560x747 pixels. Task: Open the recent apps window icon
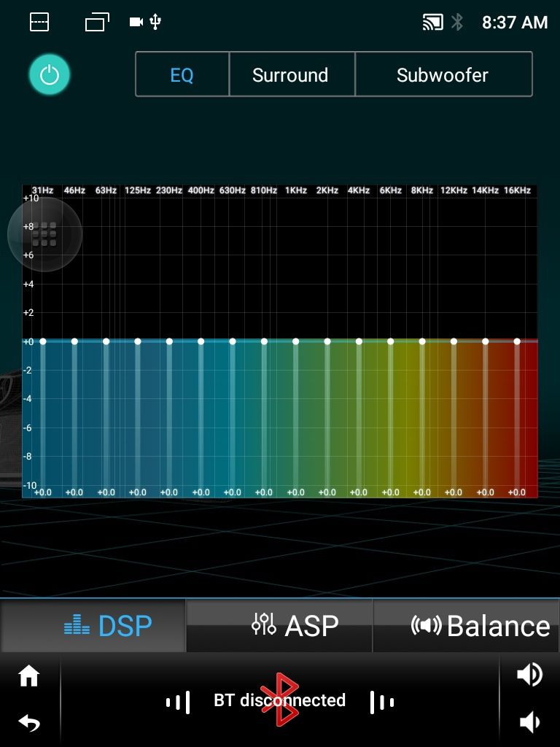coord(96,23)
